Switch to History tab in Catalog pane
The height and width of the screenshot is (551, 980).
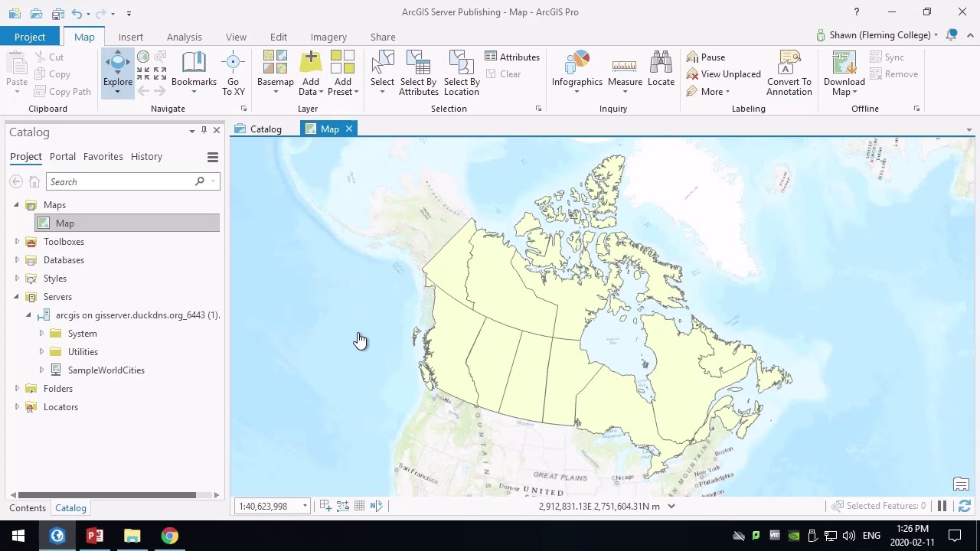(x=146, y=156)
